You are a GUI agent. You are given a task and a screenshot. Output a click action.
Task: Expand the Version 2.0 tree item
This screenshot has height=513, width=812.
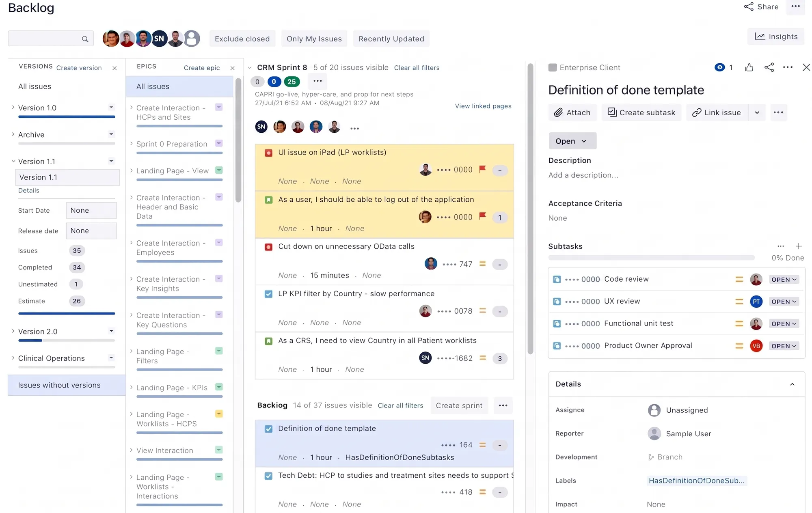(x=13, y=331)
